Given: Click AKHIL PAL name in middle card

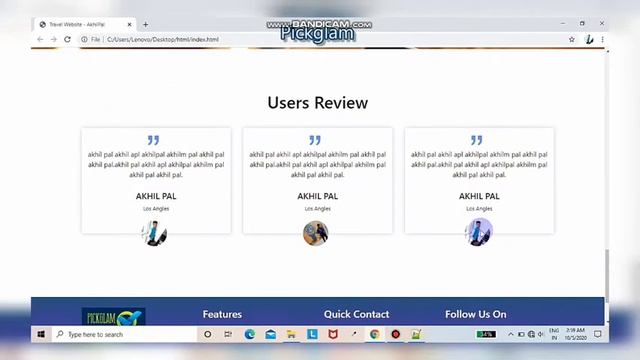Looking at the screenshot, I should tap(318, 196).
